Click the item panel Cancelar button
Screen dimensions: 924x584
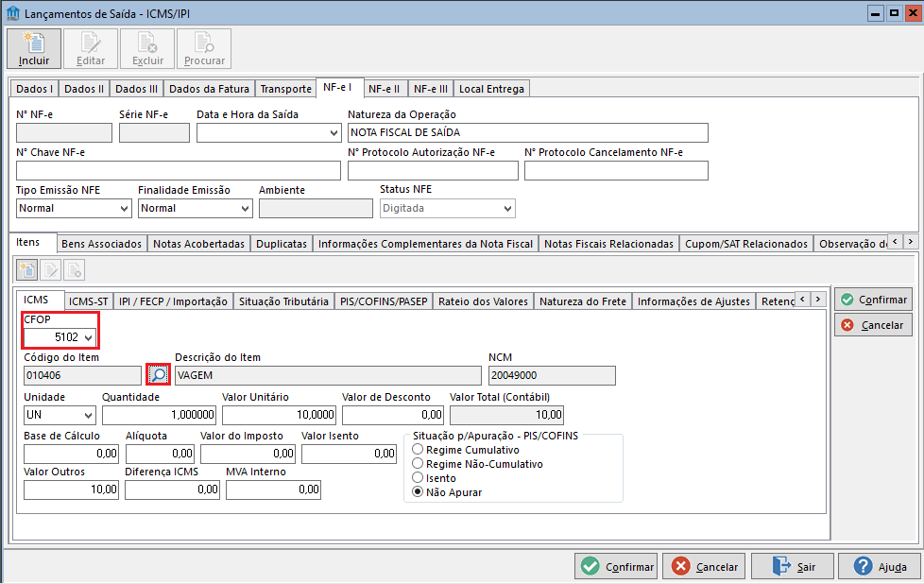point(873,325)
